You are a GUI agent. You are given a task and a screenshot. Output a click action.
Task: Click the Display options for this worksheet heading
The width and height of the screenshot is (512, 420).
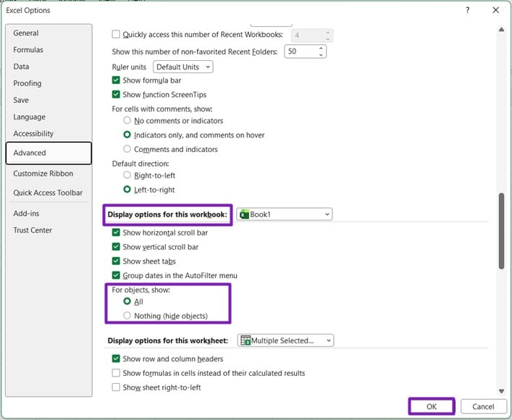click(168, 340)
